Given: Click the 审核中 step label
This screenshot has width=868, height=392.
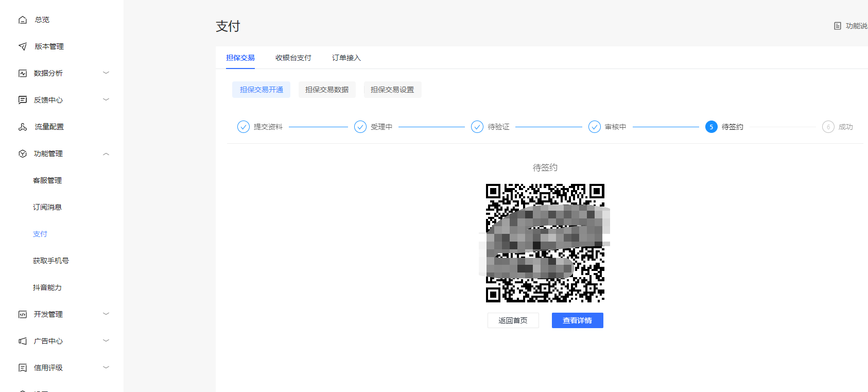Looking at the screenshot, I should (x=616, y=127).
